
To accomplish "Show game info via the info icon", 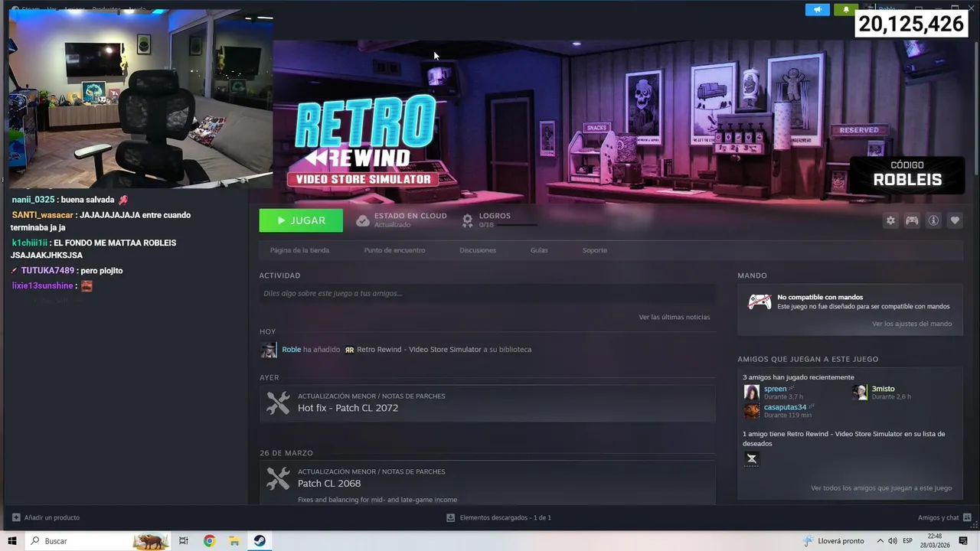I will pyautogui.click(x=933, y=220).
